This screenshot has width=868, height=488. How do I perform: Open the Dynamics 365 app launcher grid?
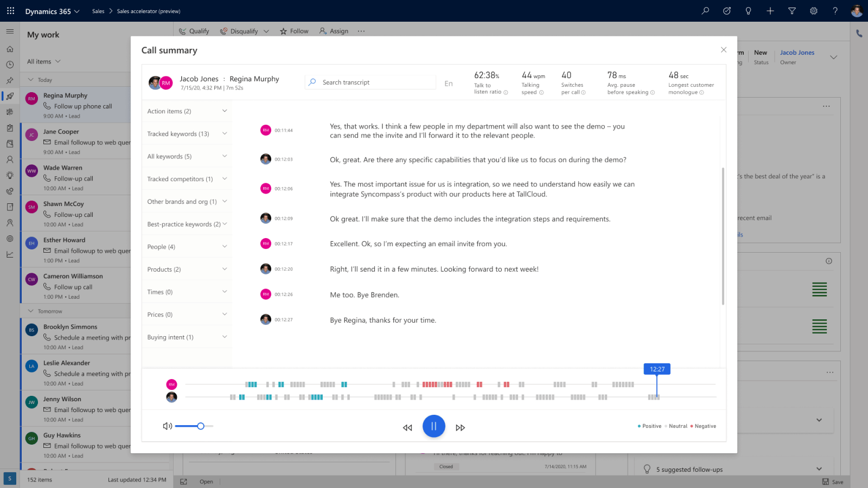(10, 11)
